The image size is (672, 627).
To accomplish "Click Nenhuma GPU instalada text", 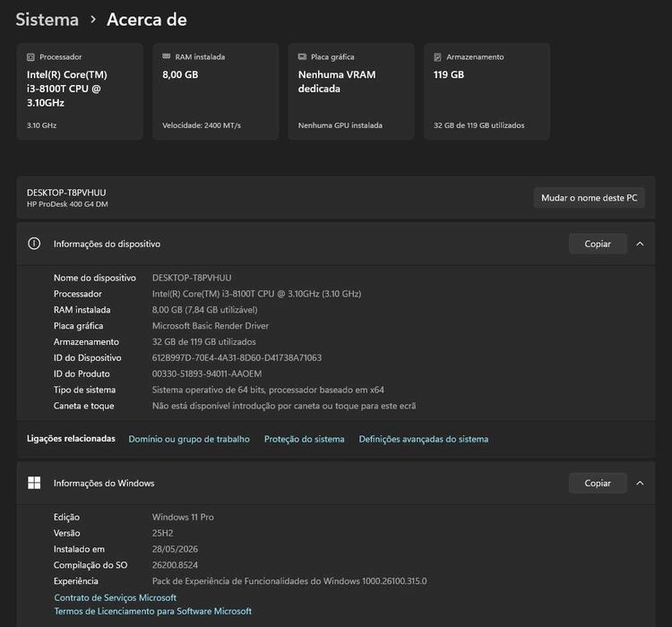I will point(340,125).
